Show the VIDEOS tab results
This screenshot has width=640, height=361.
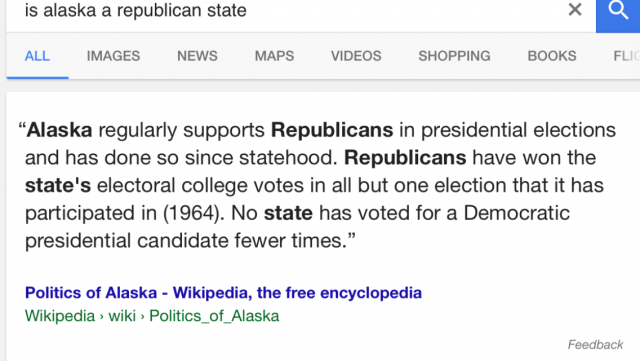tap(356, 56)
